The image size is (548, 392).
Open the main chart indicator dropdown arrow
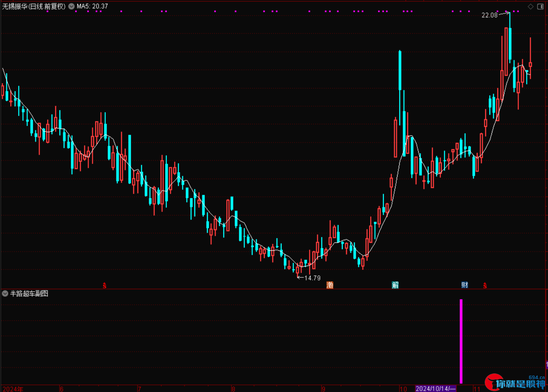coord(71,6)
